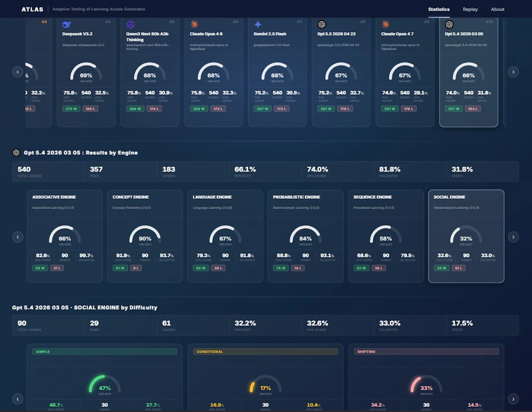Click the 17% yellow win rate gauge
The image size is (532, 412).
coord(265,384)
